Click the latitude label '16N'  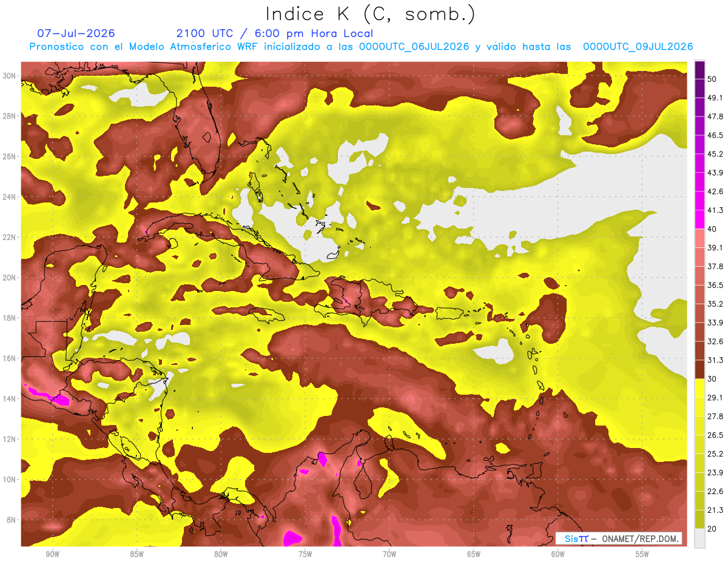click(x=10, y=358)
